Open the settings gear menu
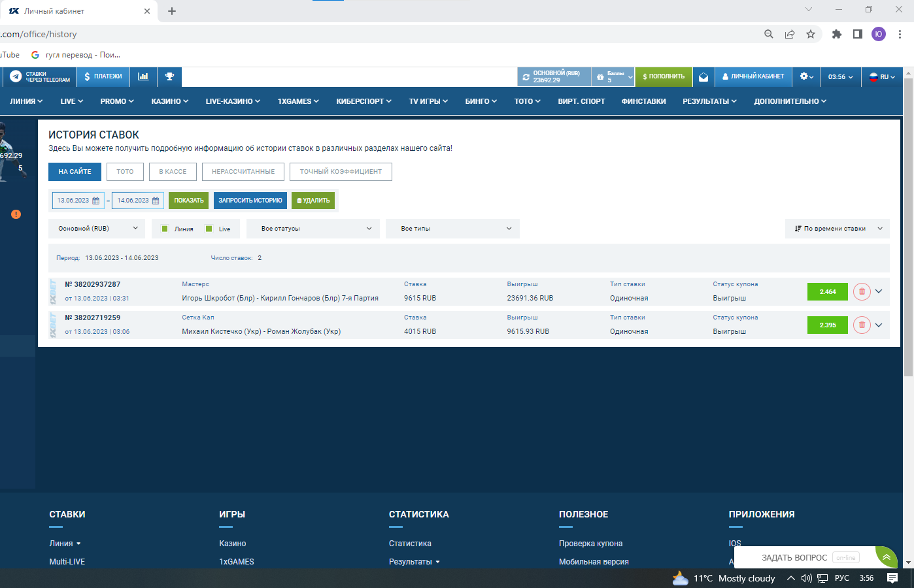The width and height of the screenshot is (914, 588). pos(806,76)
